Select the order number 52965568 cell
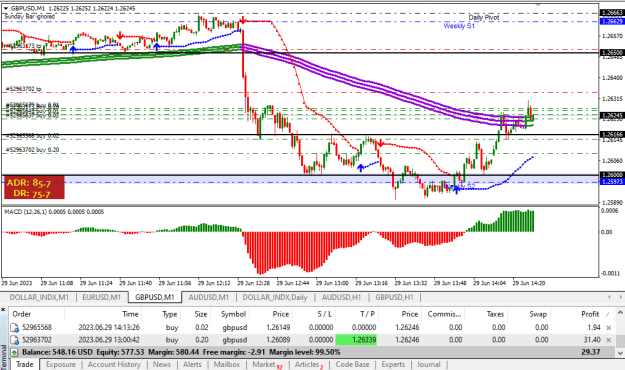Screen dimensions: 625x370 coord(37,328)
